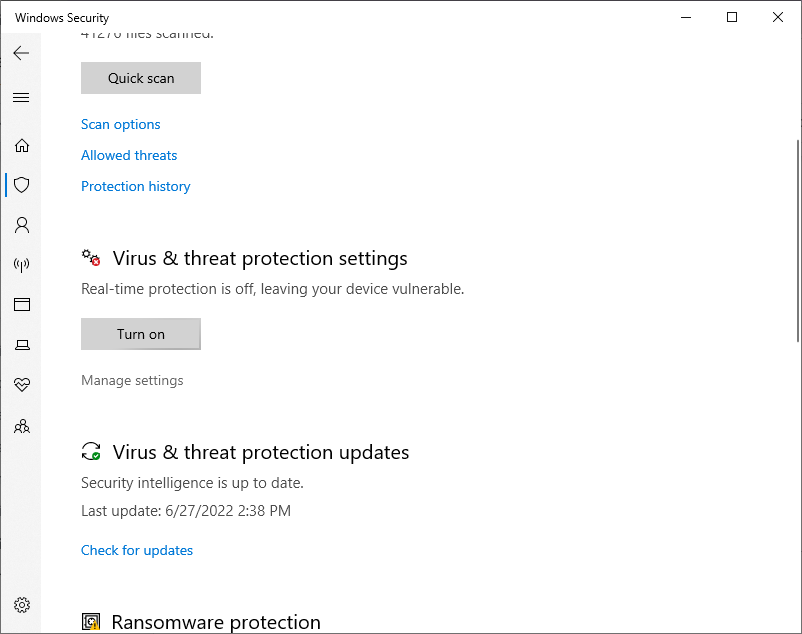
Task: Click the Ransomware protection icon
Action: coord(91,622)
